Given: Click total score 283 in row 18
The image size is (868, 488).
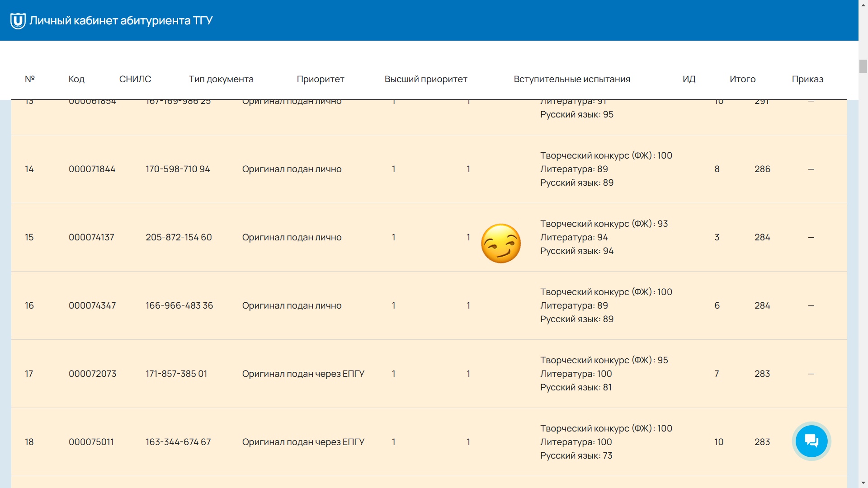Looking at the screenshot, I should (x=762, y=442).
